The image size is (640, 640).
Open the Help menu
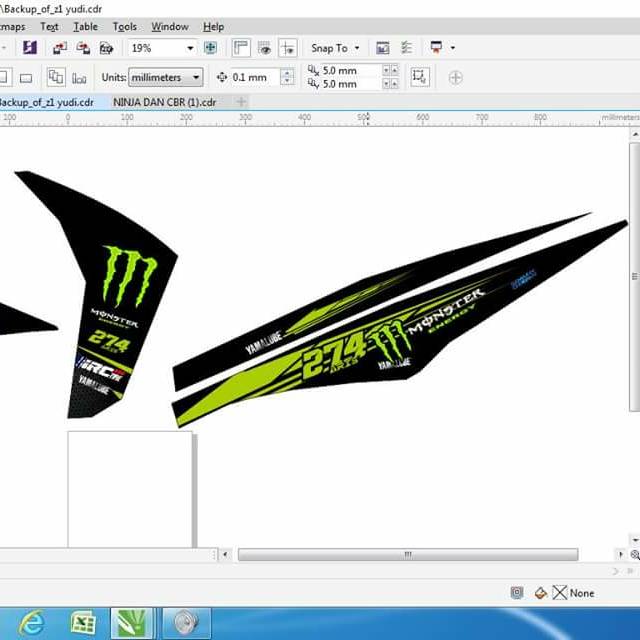click(213, 27)
